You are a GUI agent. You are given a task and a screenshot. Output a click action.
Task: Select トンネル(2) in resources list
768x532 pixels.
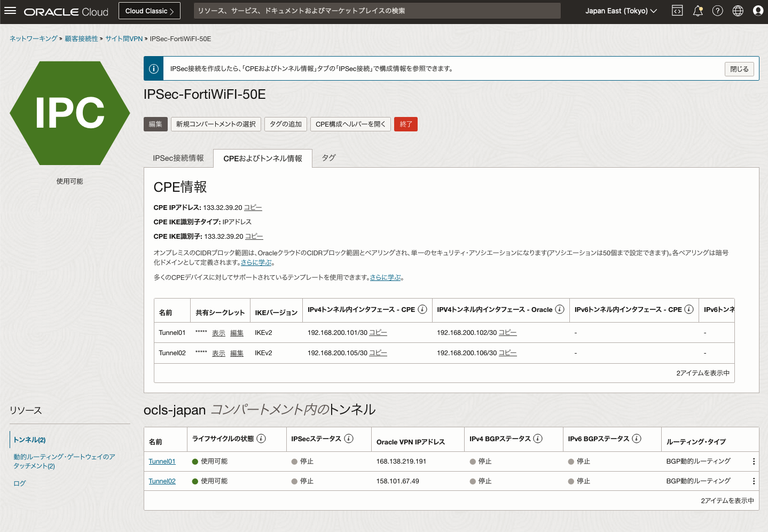click(30, 440)
